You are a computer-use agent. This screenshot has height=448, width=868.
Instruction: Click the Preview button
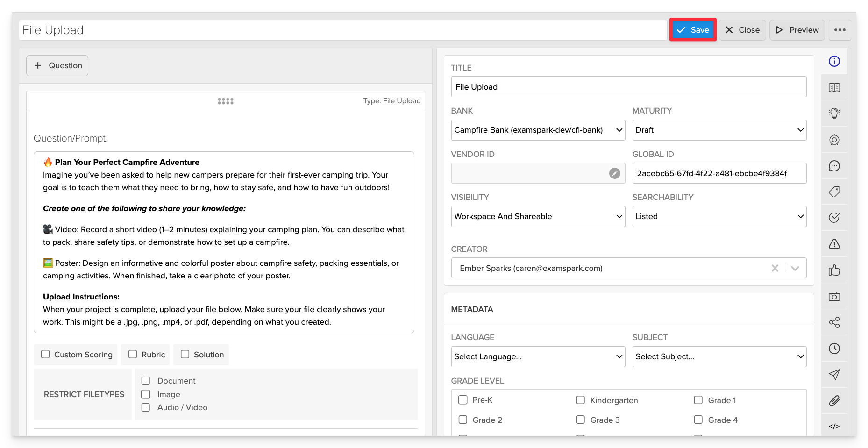coord(797,30)
